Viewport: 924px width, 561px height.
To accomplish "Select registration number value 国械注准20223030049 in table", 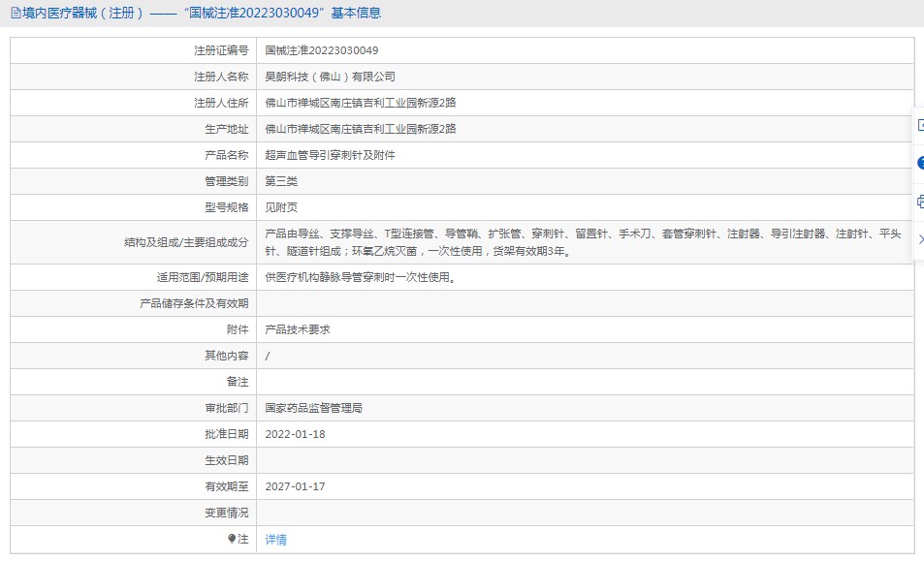I will [x=322, y=50].
